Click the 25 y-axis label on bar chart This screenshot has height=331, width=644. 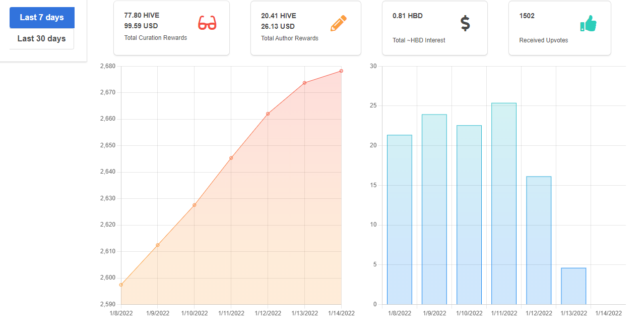pyautogui.click(x=373, y=106)
